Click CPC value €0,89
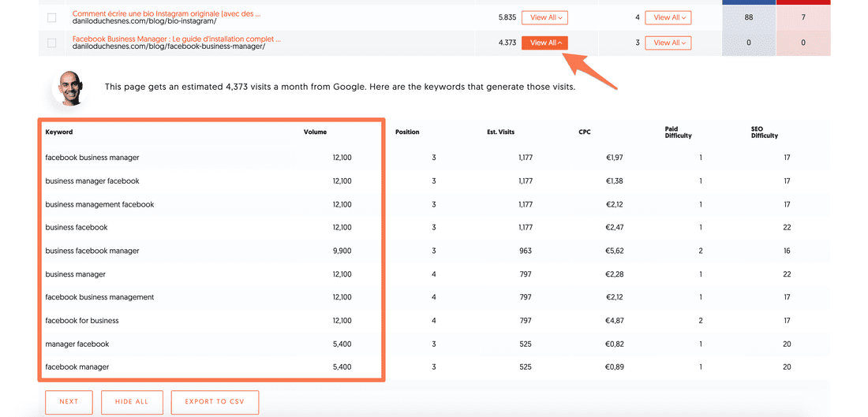Screen dimensions: 868x417 (615, 367)
